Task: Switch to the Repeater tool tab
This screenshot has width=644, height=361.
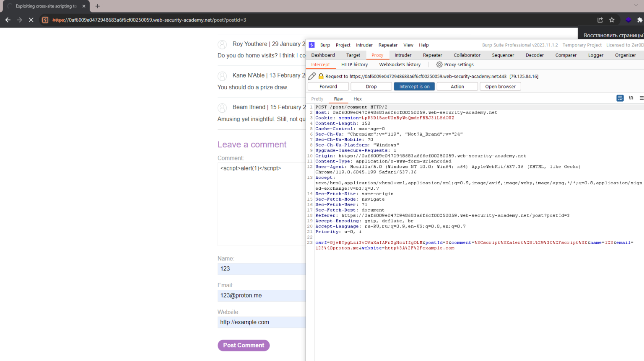Action: (432, 55)
